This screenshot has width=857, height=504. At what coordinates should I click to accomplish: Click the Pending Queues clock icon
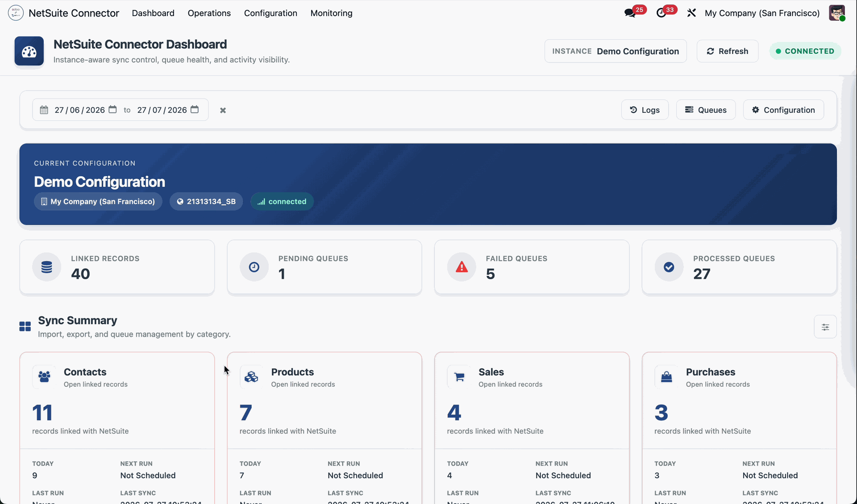tap(254, 267)
